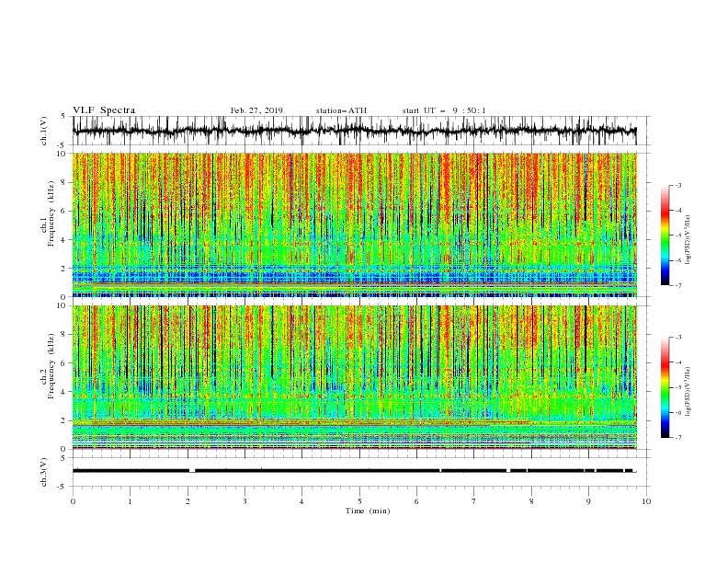Click the ch.2 "Frequency (kHz)" axis label

click(51, 366)
